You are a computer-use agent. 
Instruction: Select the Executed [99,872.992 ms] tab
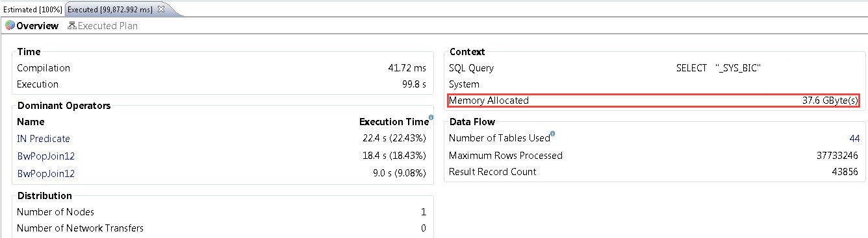click(x=110, y=9)
